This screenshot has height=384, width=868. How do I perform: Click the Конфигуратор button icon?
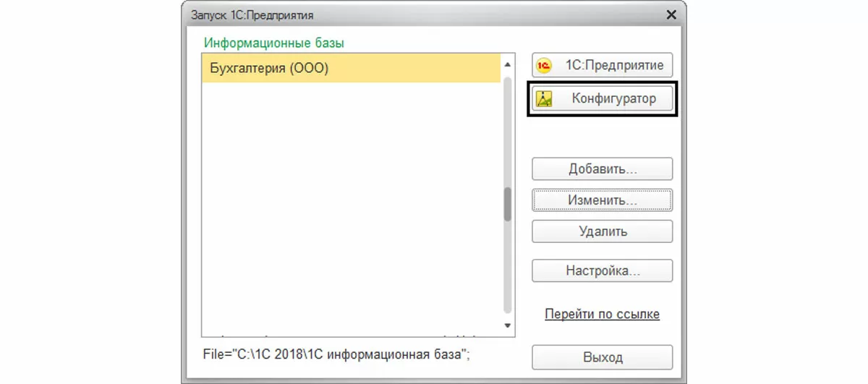(544, 98)
